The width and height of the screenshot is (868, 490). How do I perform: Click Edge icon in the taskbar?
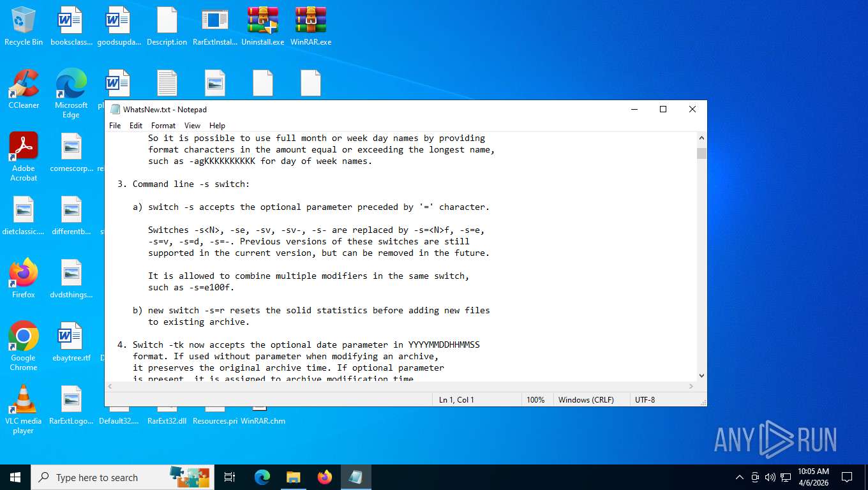point(262,477)
